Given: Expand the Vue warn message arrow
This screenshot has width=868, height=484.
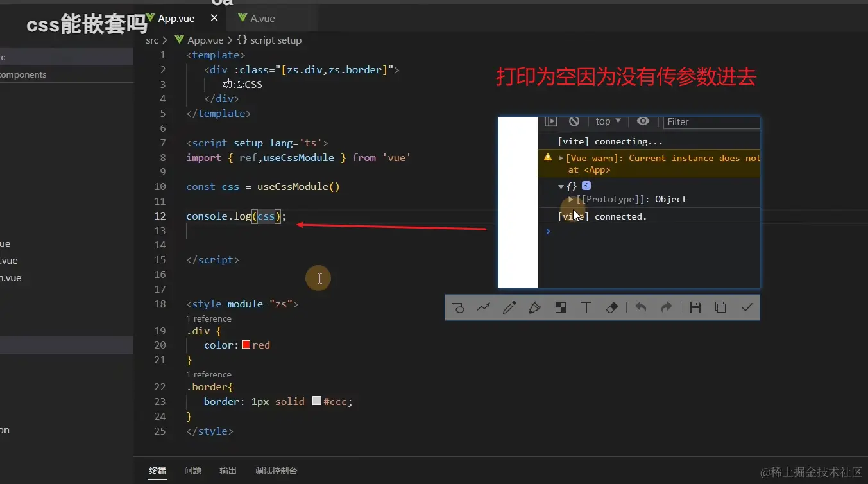Looking at the screenshot, I should pyautogui.click(x=561, y=158).
